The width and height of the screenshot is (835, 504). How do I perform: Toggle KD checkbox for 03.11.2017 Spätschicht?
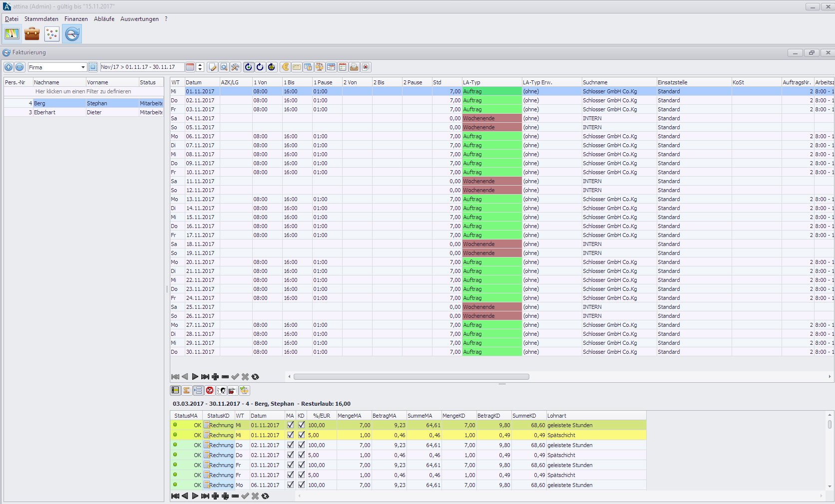tap(301, 475)
